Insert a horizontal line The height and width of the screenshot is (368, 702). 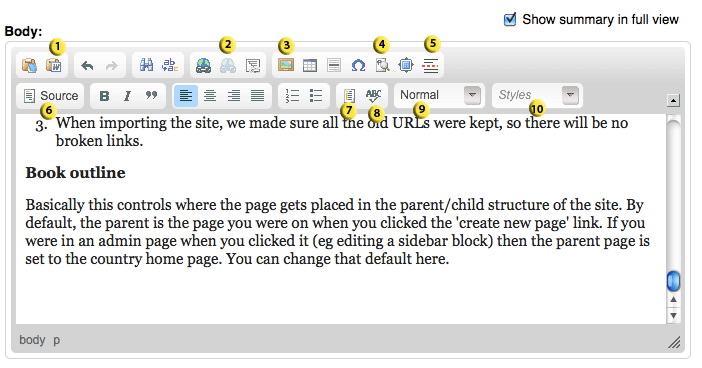click(334, 65)
